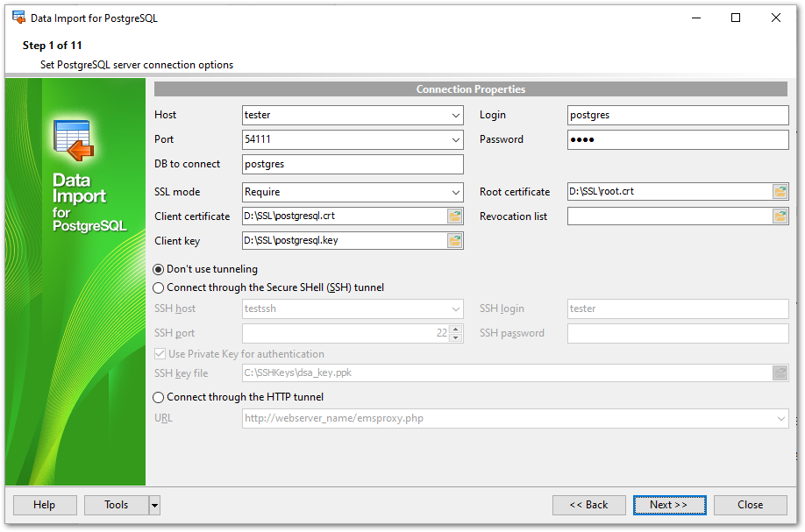Click the Login input field

pos(677,115)
